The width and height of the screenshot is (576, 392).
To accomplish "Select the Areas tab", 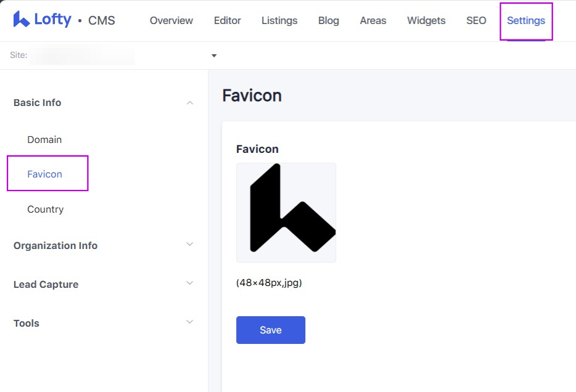I will click(x=373, y=21).
